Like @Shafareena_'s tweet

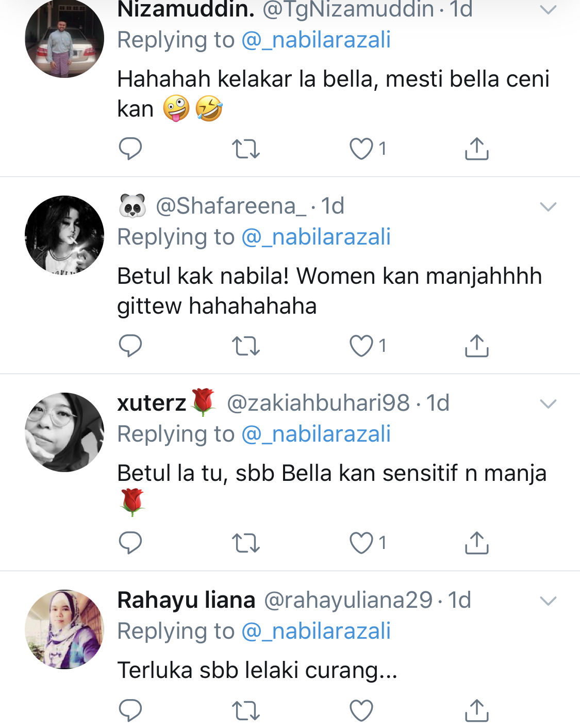click(361, 346)
